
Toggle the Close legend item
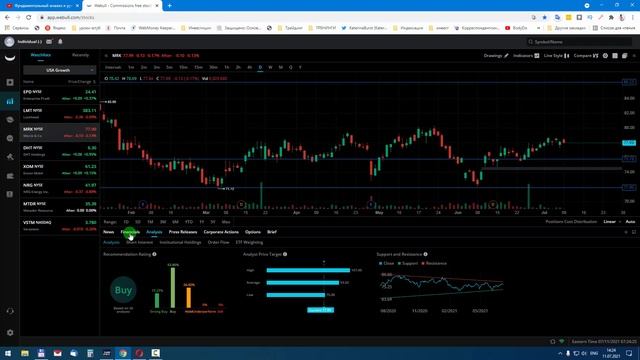pos(387,263)
